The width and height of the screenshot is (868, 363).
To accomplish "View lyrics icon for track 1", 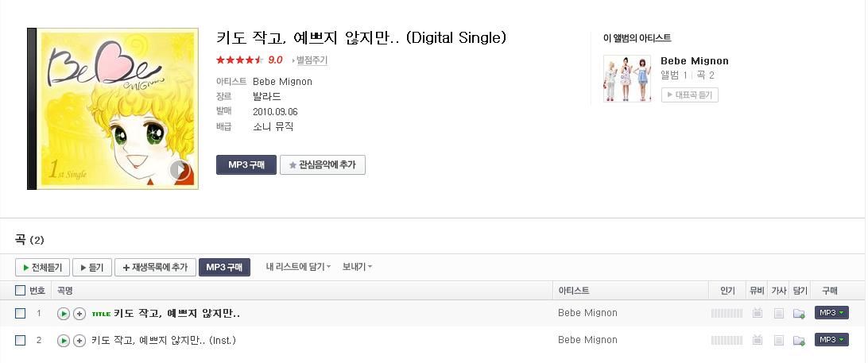I will pyautogui.click(x=779, y=313).
